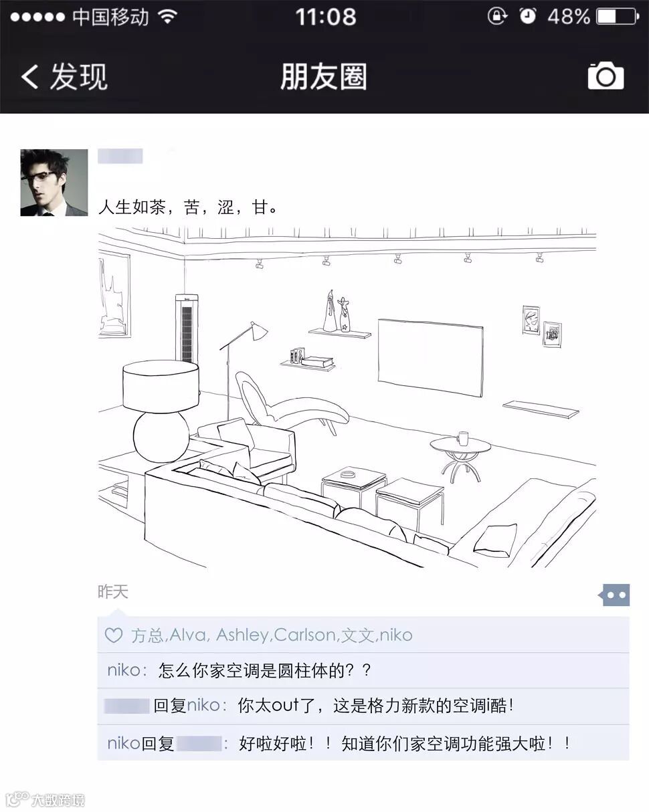649x812 pixels.
Task: Open the living room sketch image
Action: (x=347, y=397)
